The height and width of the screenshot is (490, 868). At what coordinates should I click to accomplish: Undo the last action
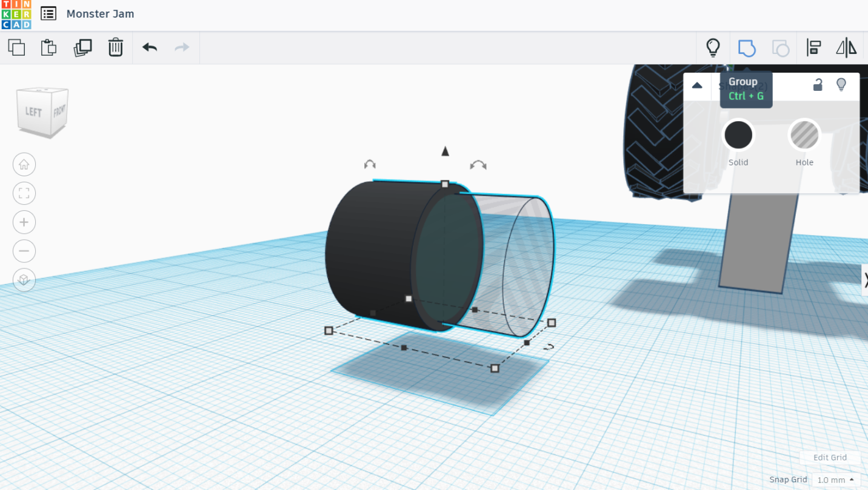point(150,47)
